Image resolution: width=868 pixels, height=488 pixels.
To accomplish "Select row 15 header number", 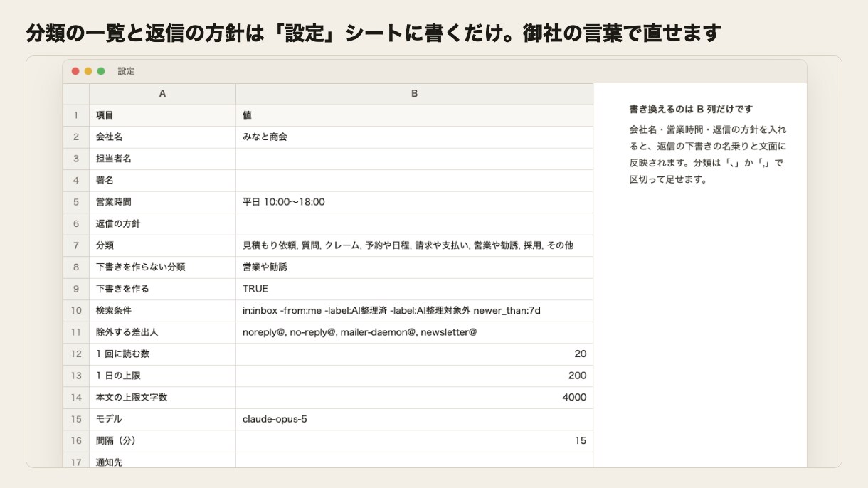I will [x=76, y=419].
